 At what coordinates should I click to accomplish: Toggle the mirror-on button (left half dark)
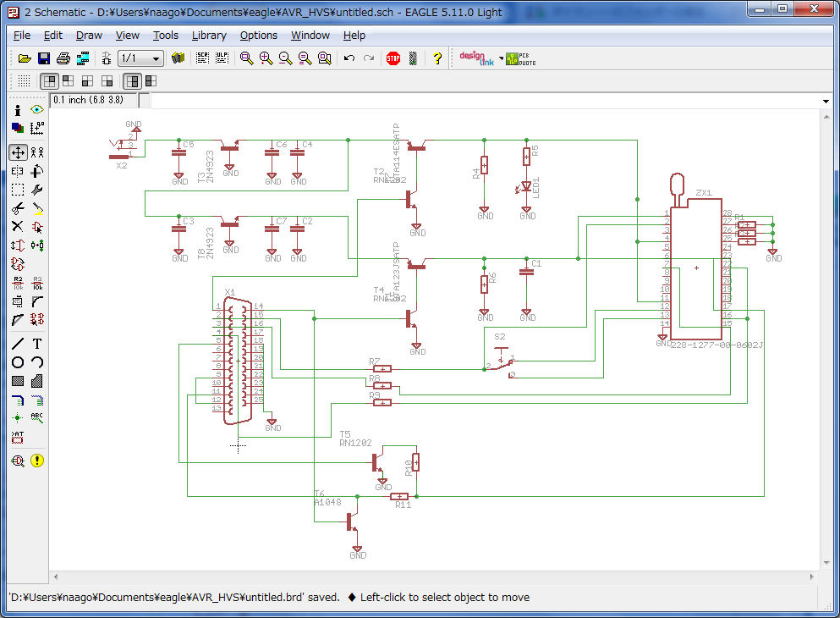[x=151, y=81]
